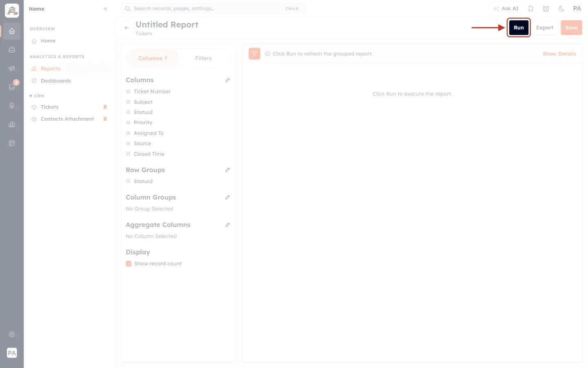This screenshot has width=588, height=368.
Task: Edit Row Groups with the pencil icon
Action: pyautogui.click(x=227, y=170)
